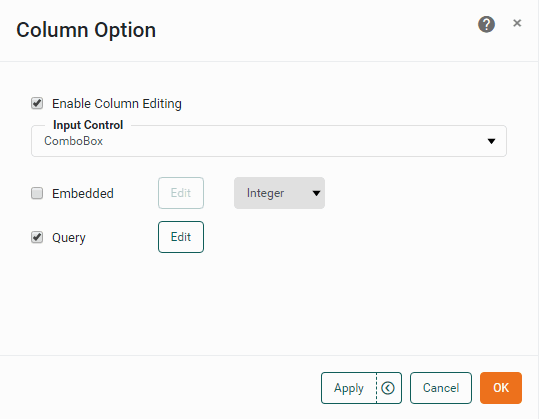Click the Enable Column Editing label text
539x419 pixels.
117,104
